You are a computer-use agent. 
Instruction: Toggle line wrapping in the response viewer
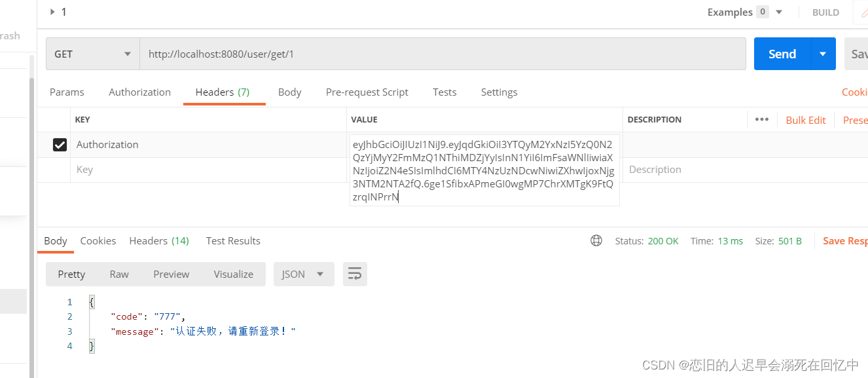pyautogui.click(x=355, y=274)
